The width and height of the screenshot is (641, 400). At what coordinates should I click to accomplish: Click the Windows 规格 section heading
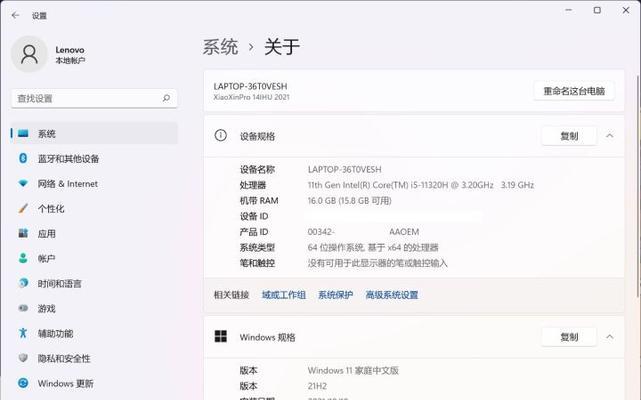click(x=267, y=337)
